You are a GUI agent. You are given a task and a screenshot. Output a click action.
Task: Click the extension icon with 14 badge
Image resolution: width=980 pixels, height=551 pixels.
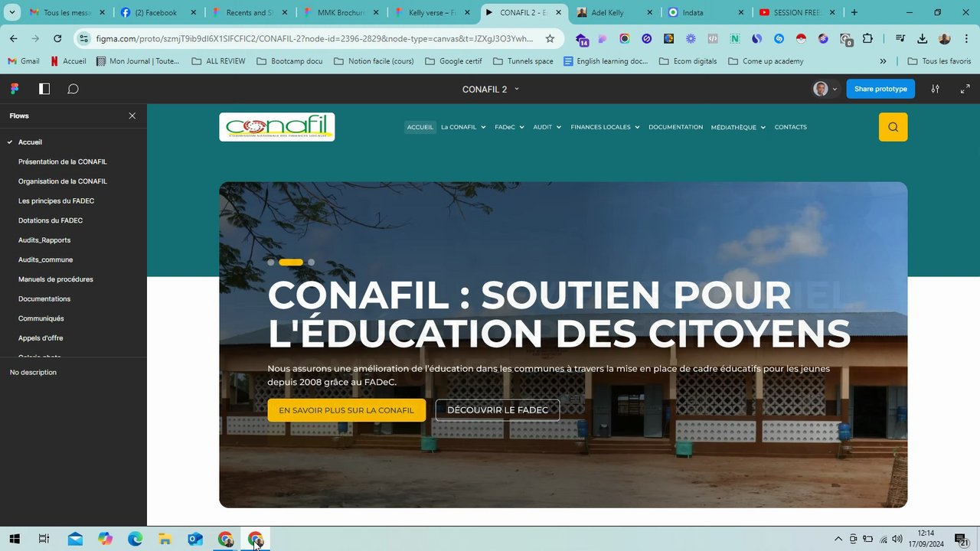click(582, 40)
